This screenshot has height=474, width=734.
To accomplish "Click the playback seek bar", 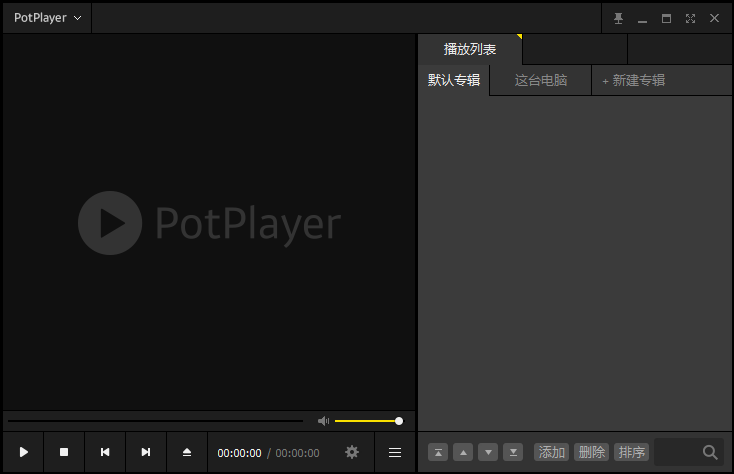I will coord(155,421).
